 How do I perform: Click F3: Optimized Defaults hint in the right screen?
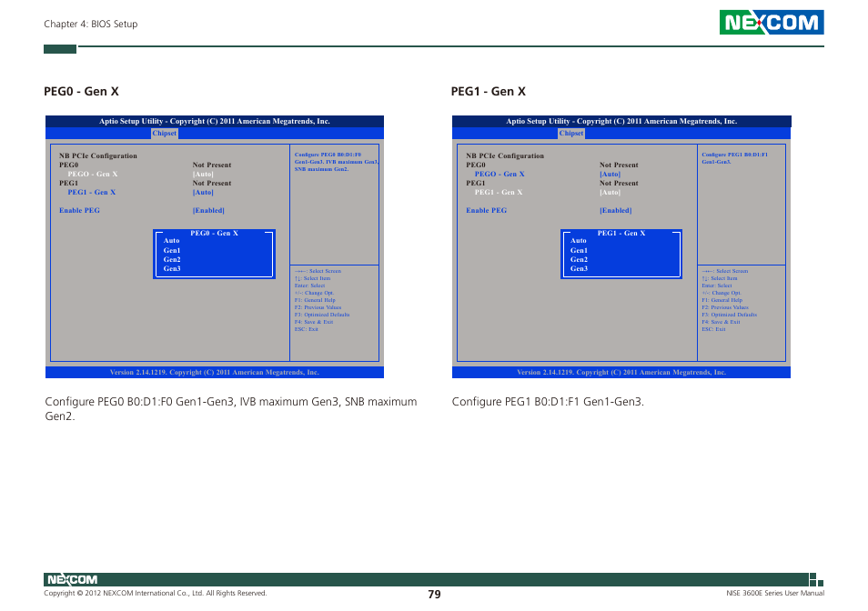[x=729, y=315]
